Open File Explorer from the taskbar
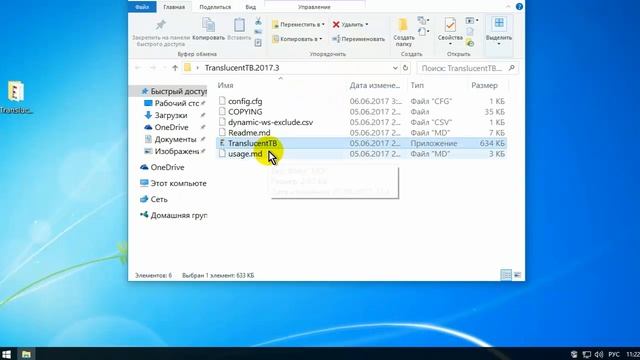 (26, 354)
